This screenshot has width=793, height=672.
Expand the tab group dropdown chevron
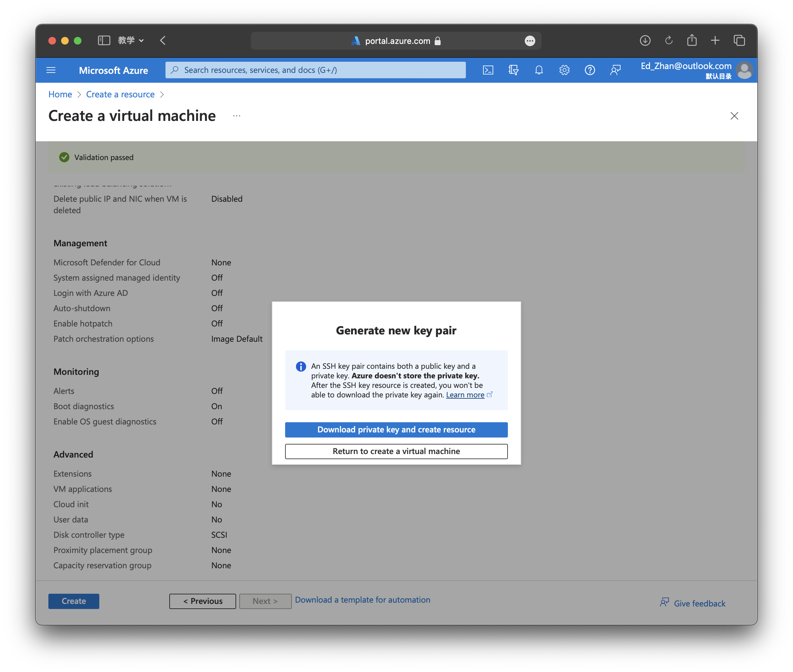tap(141, 41)
